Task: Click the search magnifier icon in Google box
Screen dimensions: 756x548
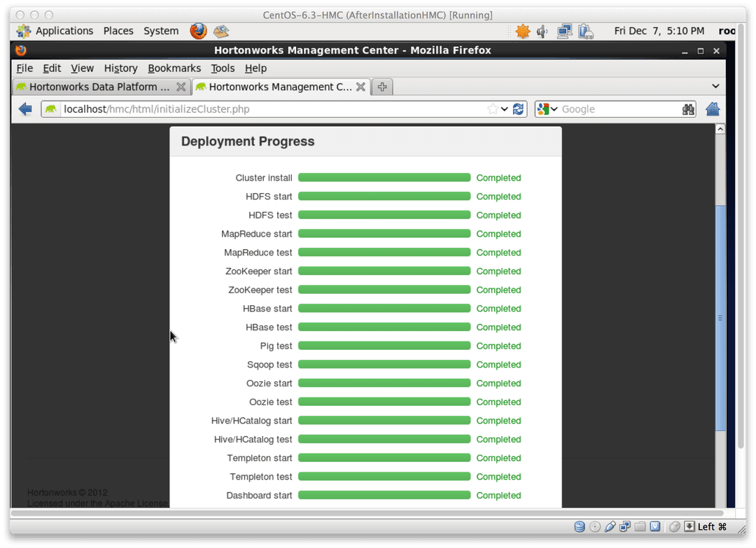Action: (688, 109)
